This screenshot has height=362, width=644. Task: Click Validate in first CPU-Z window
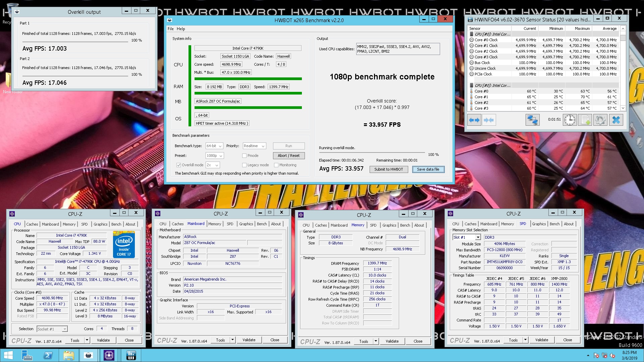pos(103,340)
